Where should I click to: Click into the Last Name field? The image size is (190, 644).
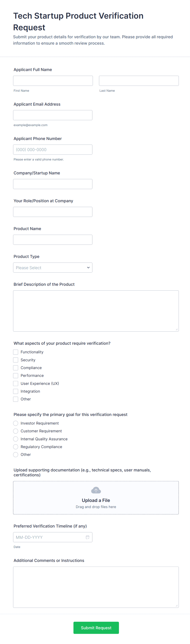click(x=139, y=81)
